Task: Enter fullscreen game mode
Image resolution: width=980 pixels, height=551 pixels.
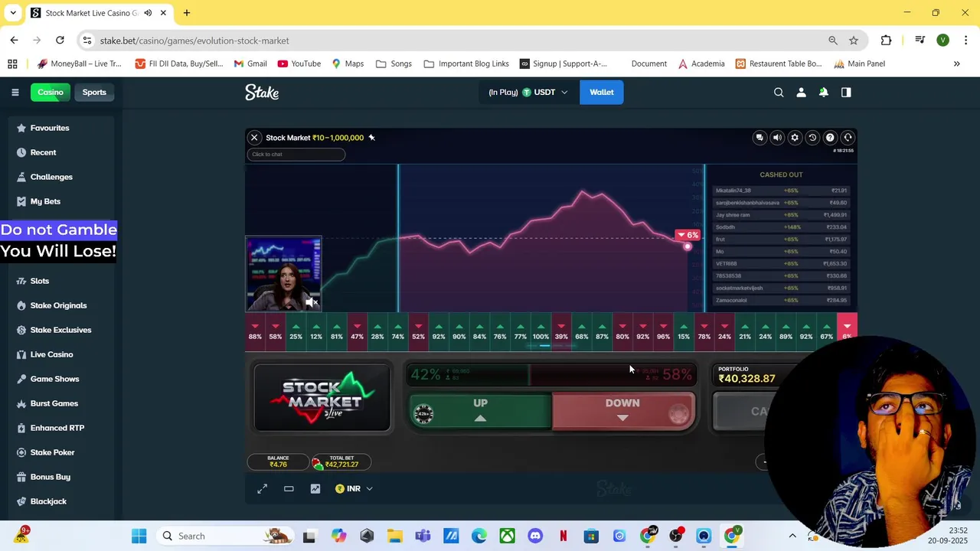Action: (263, 488)
